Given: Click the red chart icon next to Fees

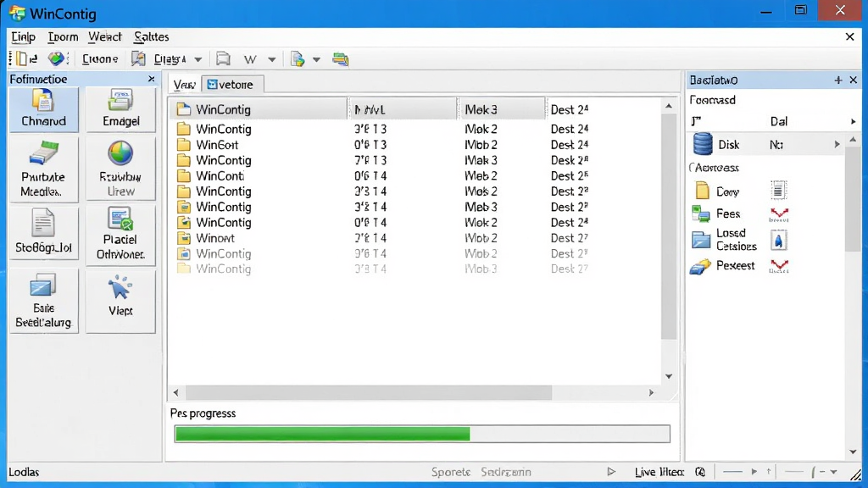Looking at the screenshot, I should pos(779,214).
